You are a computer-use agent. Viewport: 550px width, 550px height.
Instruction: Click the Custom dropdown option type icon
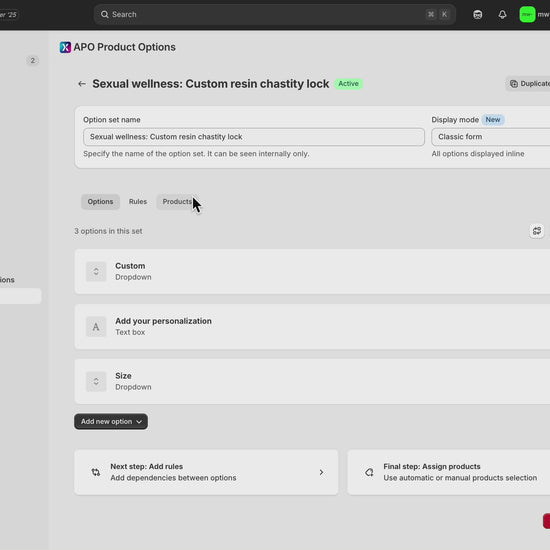pyautogui.click(x=96, y=271)
